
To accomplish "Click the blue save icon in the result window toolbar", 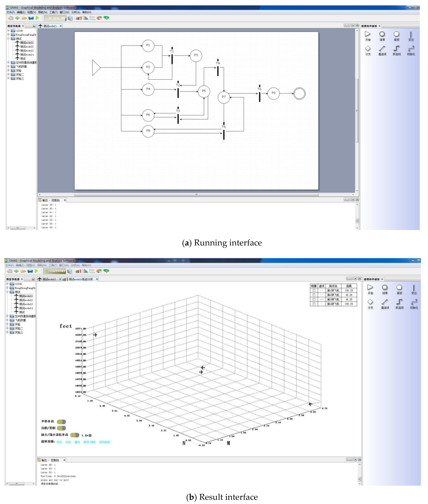I will (x=30, y=271).
